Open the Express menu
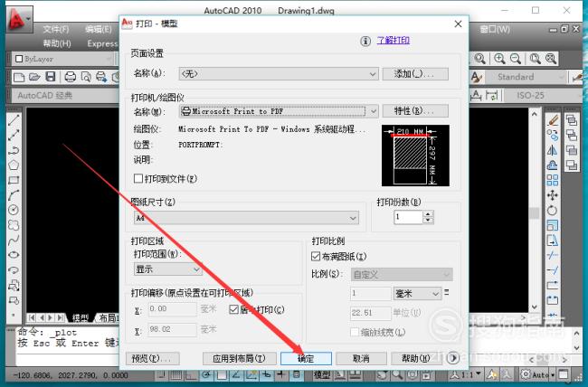This screenshot has width=588, height=387. click(102, 43)
